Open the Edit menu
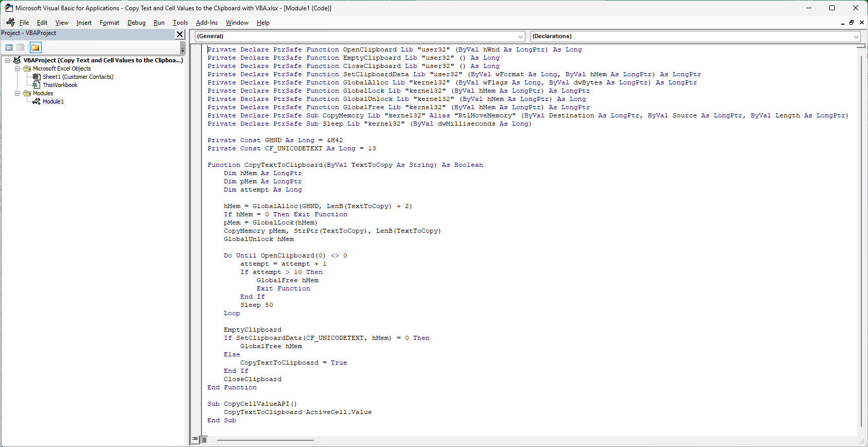The width and height of the screenshot is (868, 447). pos(42,23)
